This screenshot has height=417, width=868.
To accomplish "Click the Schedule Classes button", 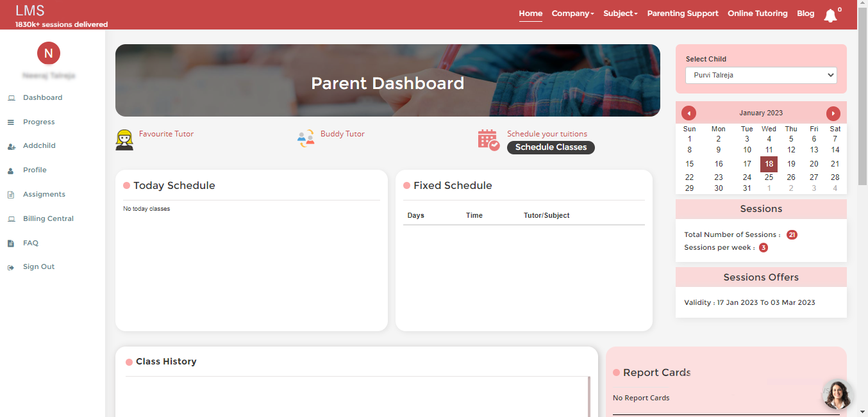I will pyautogui.click(x=550, y=147).
